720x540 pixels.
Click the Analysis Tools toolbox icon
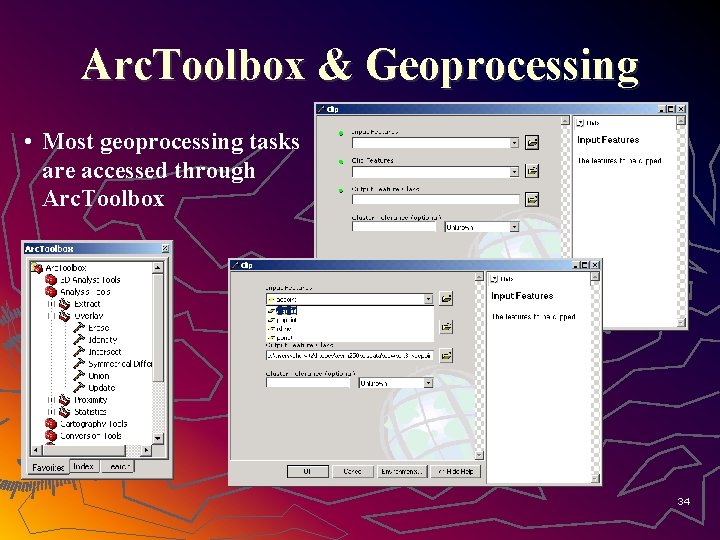pos(51,292)
